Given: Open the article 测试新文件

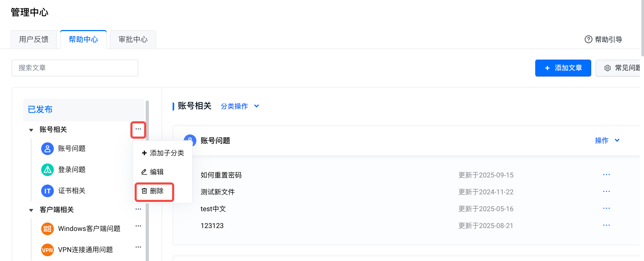Looking at the screenshot, I should [218, 192].
